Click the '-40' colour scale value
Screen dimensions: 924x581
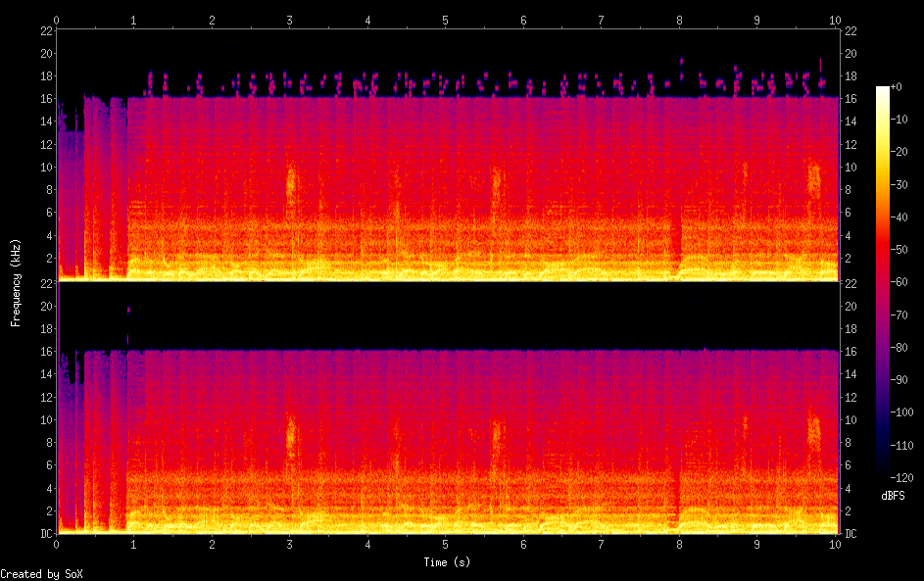pos(899,217)
